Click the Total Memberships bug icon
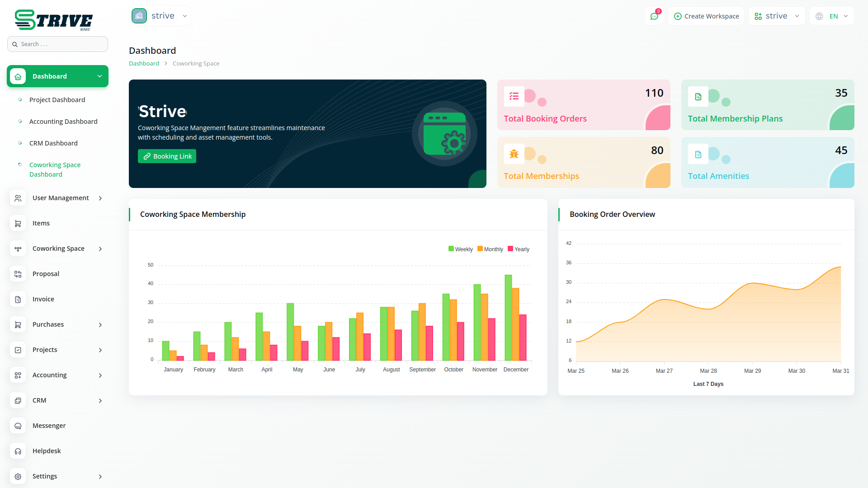Image resolution: width=868 pixels, height=488 pixels. 514,154
